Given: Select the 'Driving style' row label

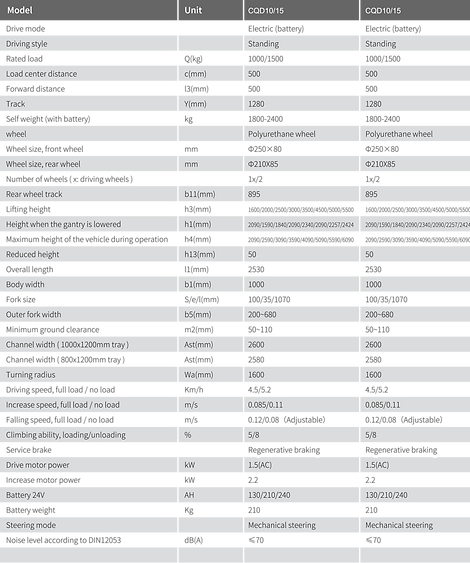Looking at the screenshot, I should point(27,44).
